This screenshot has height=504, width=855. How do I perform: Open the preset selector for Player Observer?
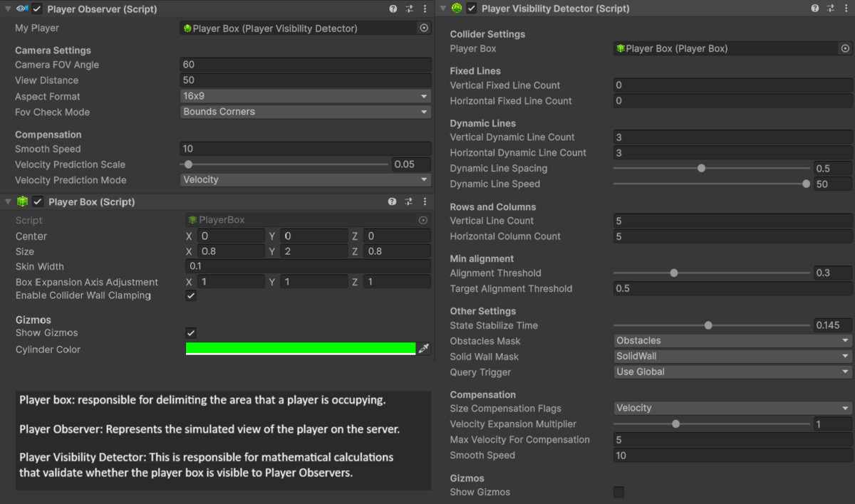click(408, 9)
